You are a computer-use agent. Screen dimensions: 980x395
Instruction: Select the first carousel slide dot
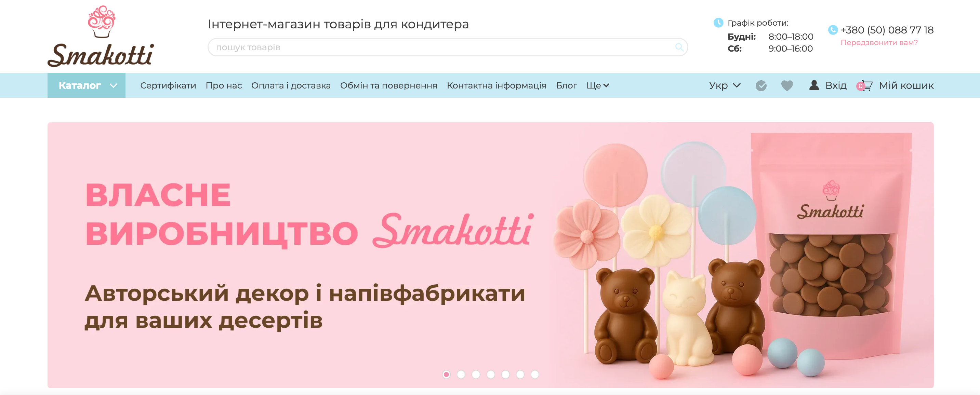446,374
